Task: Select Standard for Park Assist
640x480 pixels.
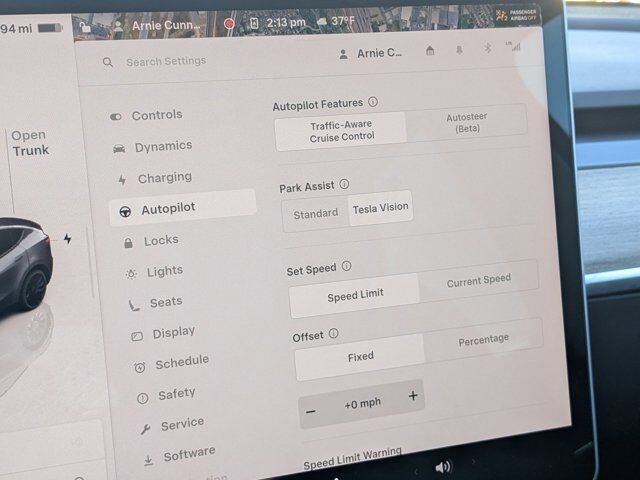Action: (x=315, y=213)
